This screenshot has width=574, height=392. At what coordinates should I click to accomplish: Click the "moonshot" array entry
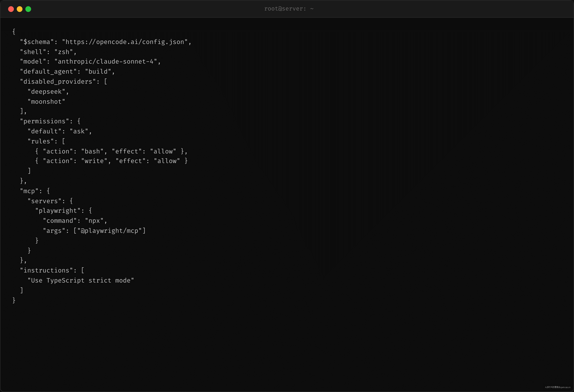[x=46, y=101]
